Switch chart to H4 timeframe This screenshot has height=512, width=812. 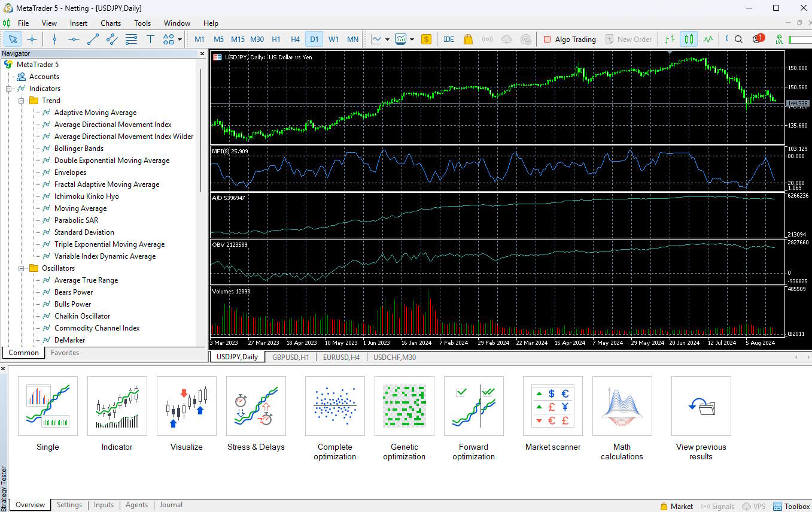[295, 40]
